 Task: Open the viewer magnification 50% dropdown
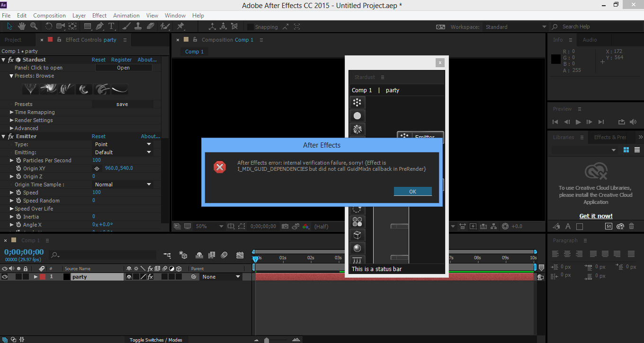[209, 226]
